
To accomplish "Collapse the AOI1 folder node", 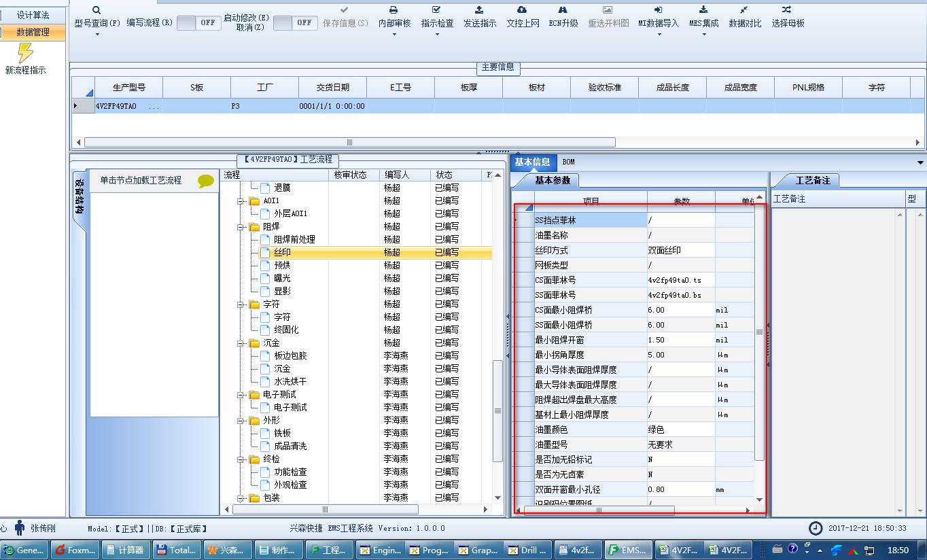I will pyautogui.click(x=240, y=201).
